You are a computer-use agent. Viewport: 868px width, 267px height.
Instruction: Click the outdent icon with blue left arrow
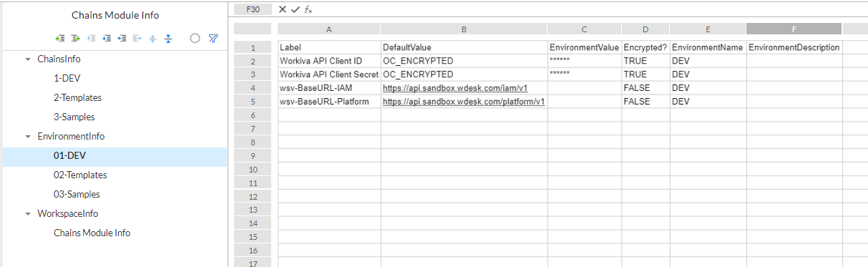[122, 39]
